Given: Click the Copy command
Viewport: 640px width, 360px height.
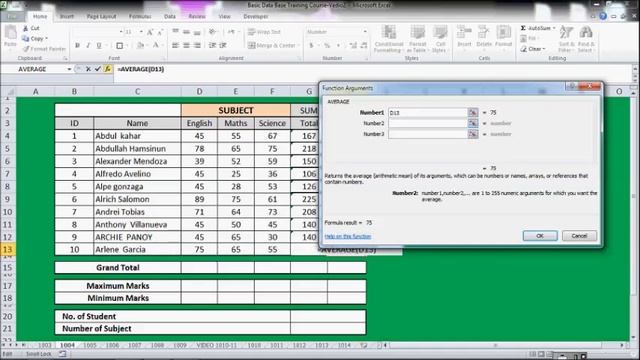Looking at the screenshot, I should tap(33, 38).
